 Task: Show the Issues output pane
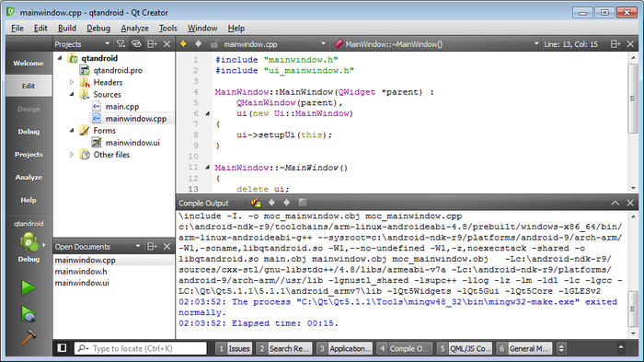tap(234, 348)
